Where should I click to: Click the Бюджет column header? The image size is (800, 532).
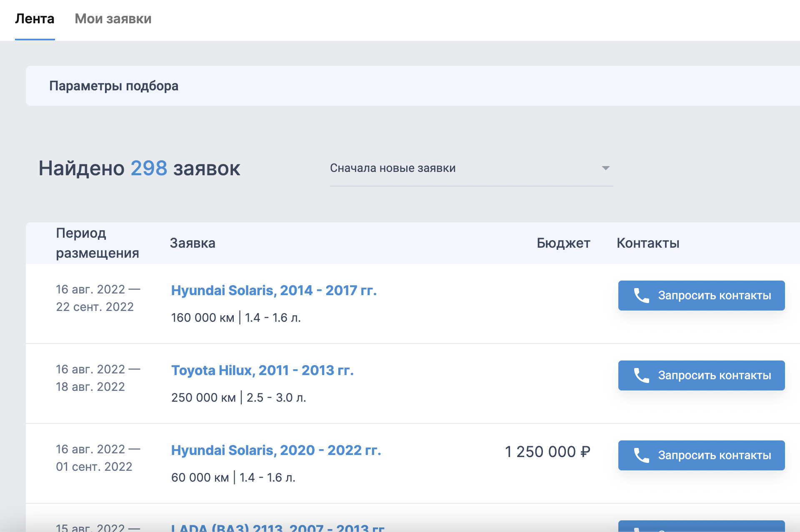click(x=563, y=243)
